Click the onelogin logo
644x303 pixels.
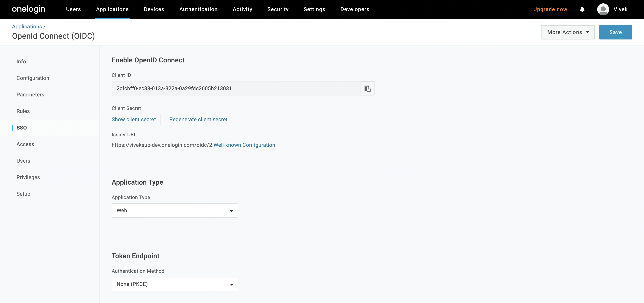[x=29, y=9]
